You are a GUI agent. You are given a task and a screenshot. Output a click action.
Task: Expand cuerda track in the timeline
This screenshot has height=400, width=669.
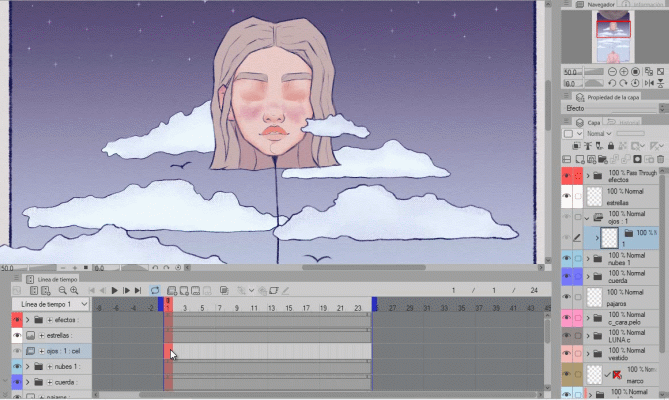(x=28, y=382)
